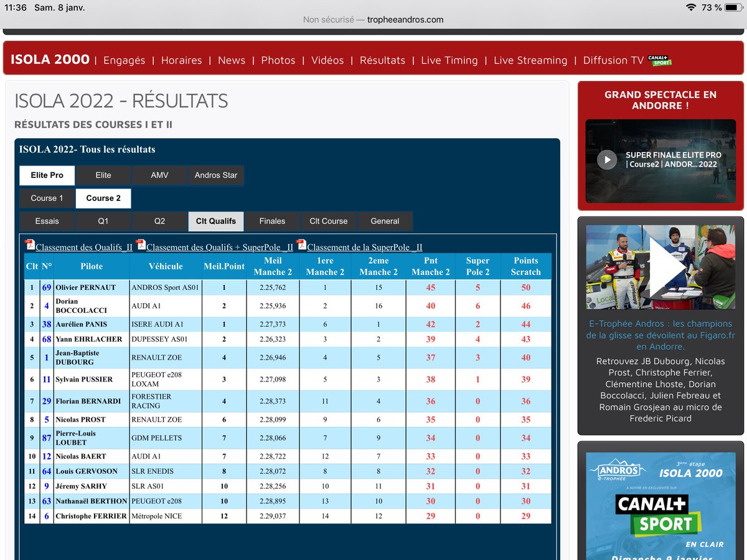Click car number 68 for Yann Ehrlacher
The width and height of the screenshot is (747, 560).
pos(47,339)
